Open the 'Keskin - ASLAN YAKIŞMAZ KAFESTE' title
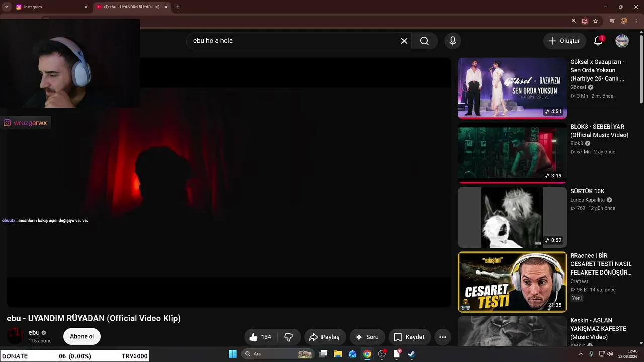Viewport: 644px width, 362px height. (598, 329)
